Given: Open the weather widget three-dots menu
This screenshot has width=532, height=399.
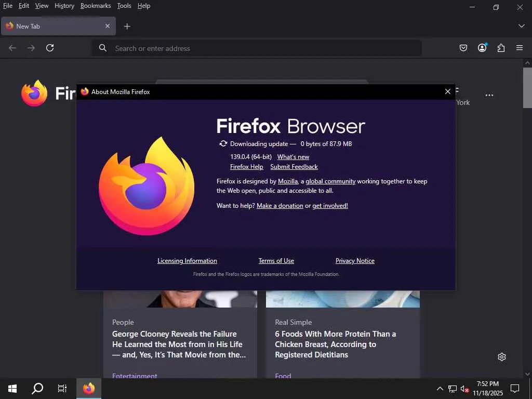Looking at the screenshot, I should (489, 96).
